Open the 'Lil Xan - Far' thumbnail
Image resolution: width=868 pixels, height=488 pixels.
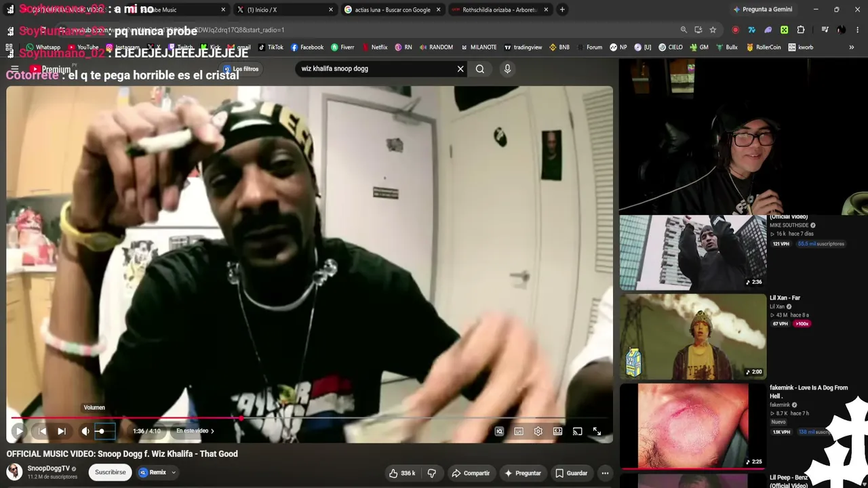[x=693, y=336]
